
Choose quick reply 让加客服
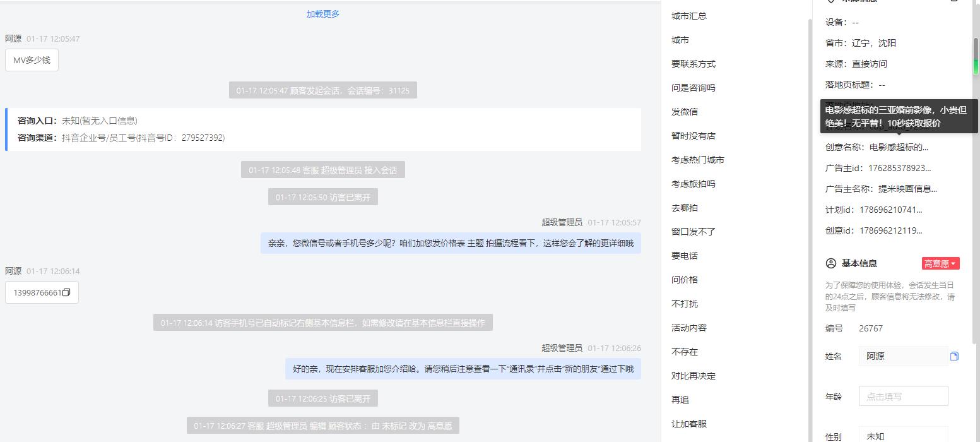point(689,424)
